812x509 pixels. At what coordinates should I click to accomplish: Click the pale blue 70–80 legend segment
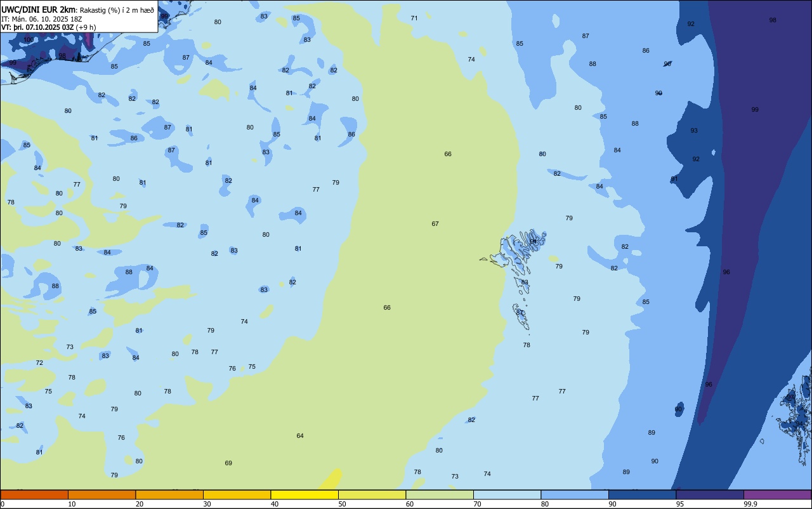click(507, 494)
